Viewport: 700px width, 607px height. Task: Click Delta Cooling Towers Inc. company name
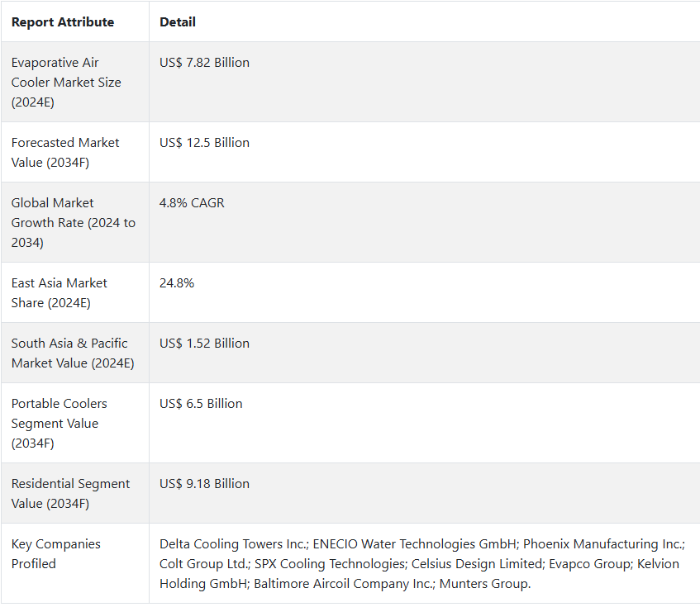pos(235,544)
